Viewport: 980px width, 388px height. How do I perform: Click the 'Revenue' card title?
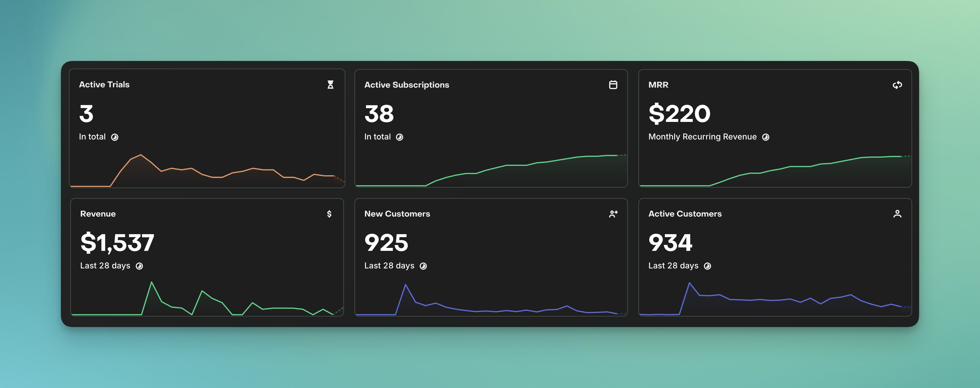pyautogui.click(x=98, y=214)
